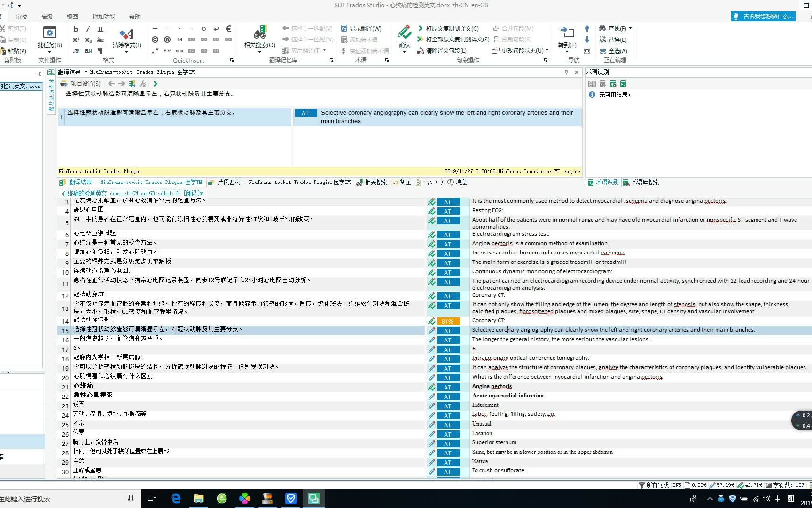Screen dimensions: 812x508
Task: Click Replace 替换(E) button
Action: [x=613, y=40]
